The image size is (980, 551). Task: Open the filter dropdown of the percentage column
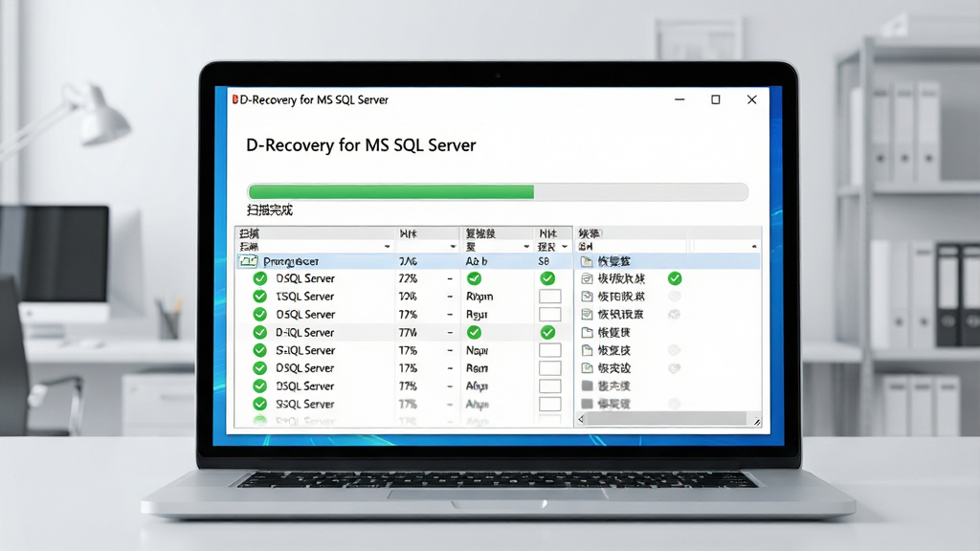tap(453, 247)
